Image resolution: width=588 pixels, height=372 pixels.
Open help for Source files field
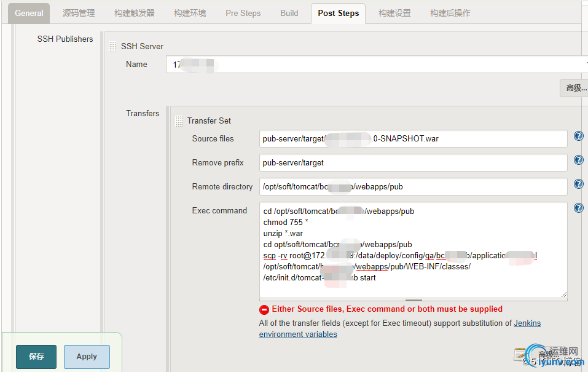(x=579, y=136)
